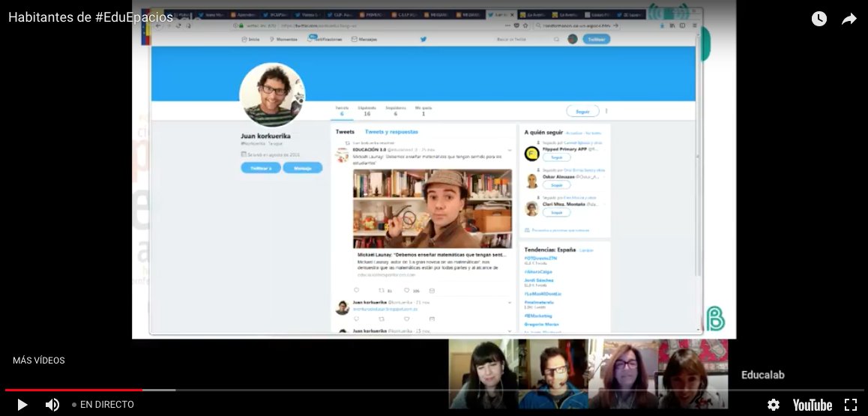Expand the EDUCACIÓN 3.0 tweet caret menu
This screenshot has width=868, height=416.
[x=510, y=150]
